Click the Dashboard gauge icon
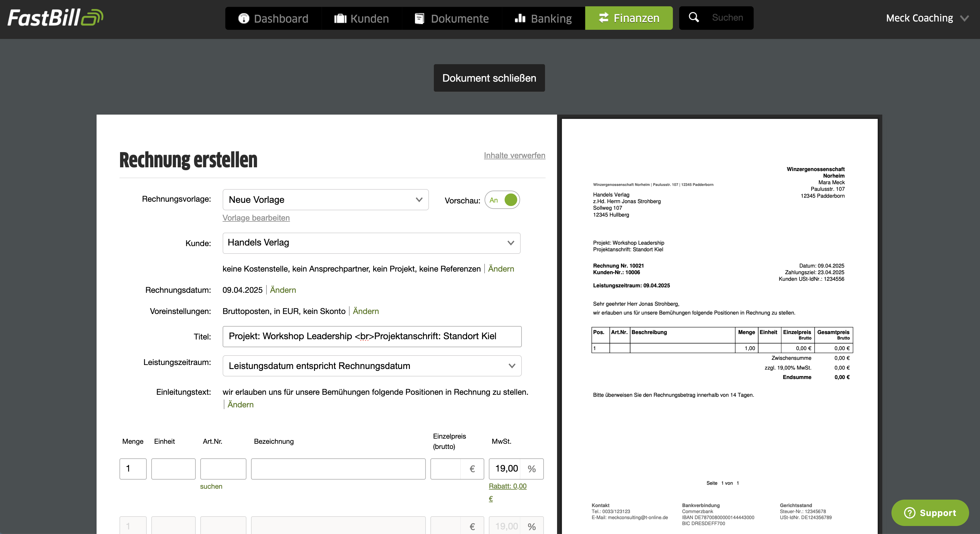This screenshot has width=980, height=534. tap(244, 18)
